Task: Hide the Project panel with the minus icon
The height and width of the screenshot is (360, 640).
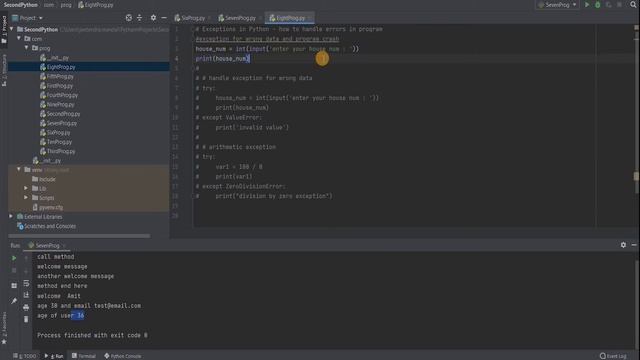Action: (164, 18)
